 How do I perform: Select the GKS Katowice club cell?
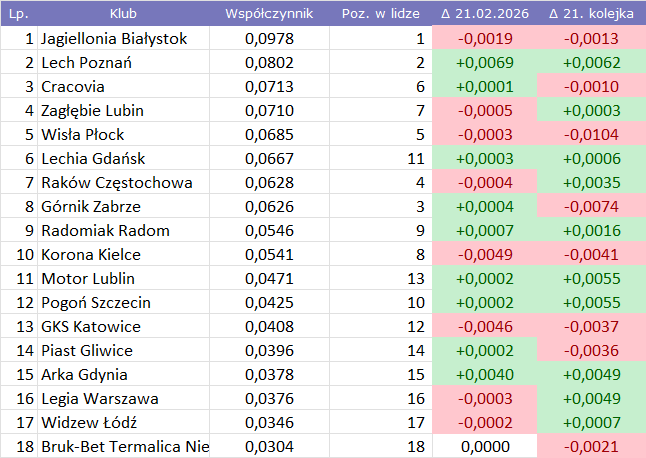pos(91,327)
